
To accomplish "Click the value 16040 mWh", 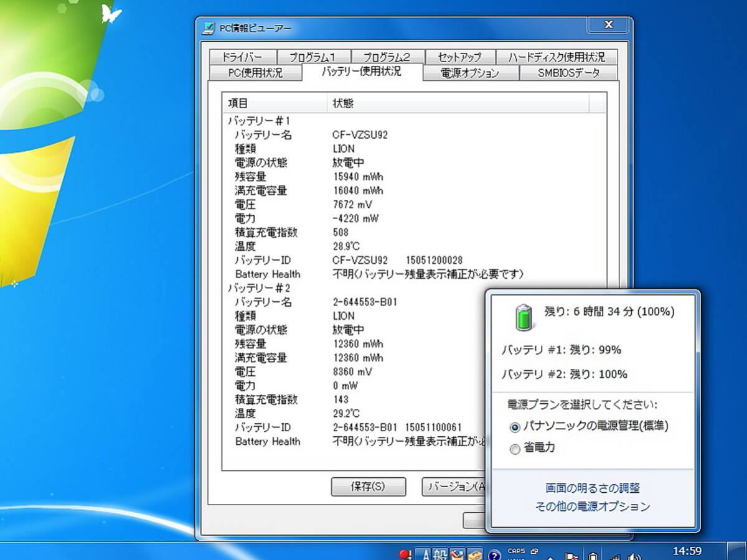I will click(x=358, y=190).
